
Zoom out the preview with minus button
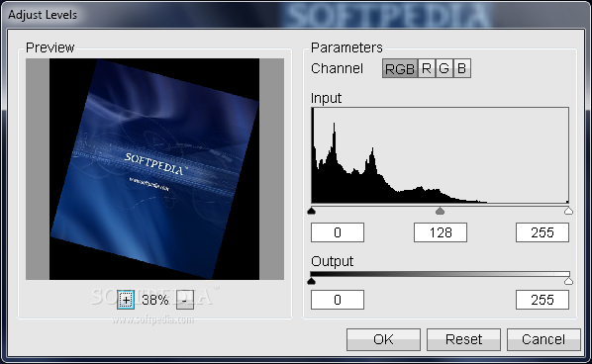coord(184,300)
